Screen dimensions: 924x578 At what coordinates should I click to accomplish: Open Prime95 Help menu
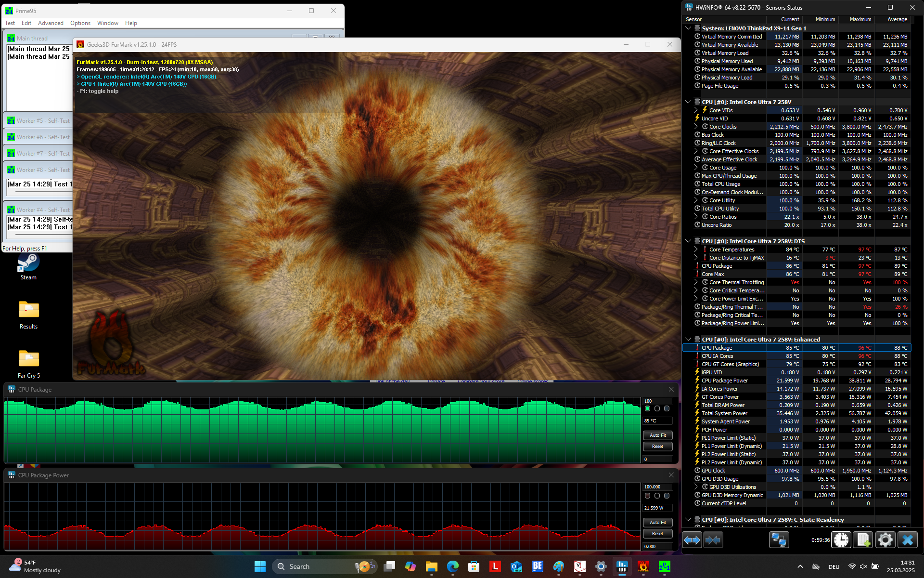coord(131,23)
